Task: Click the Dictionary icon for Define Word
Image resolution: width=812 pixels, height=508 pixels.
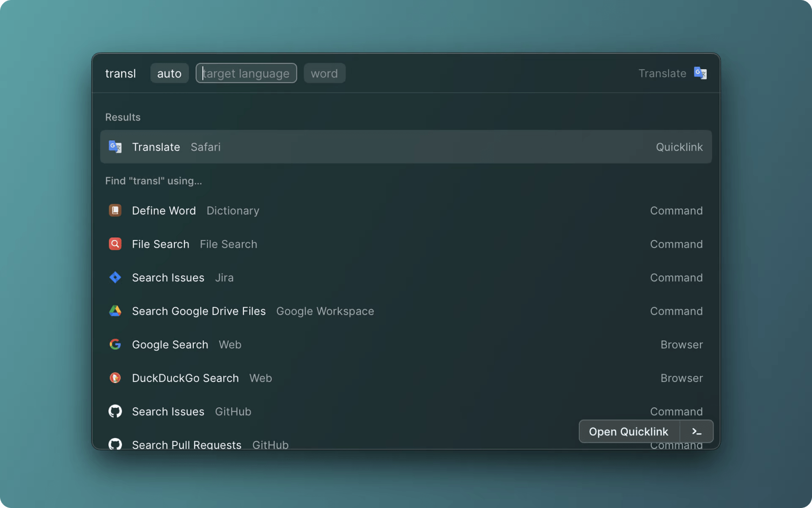Action: point(115,210)
